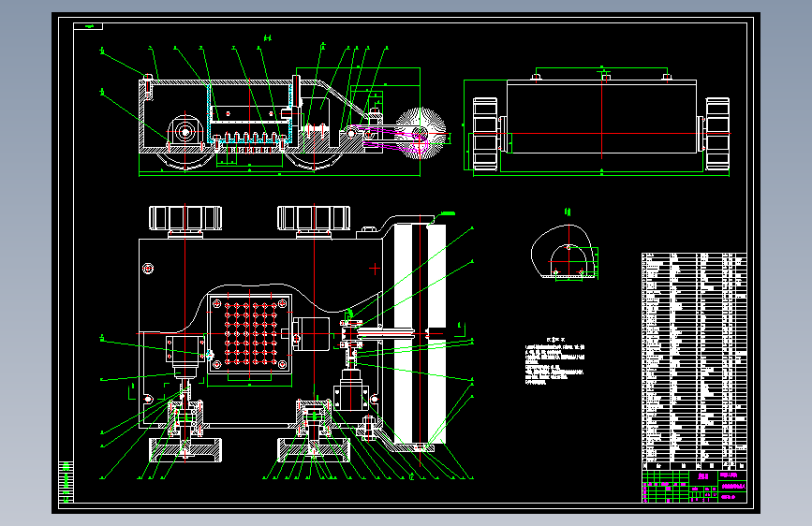812x526 pixels.
Task: Select the long white roller brush in plan view
Action: click(420, 333)
